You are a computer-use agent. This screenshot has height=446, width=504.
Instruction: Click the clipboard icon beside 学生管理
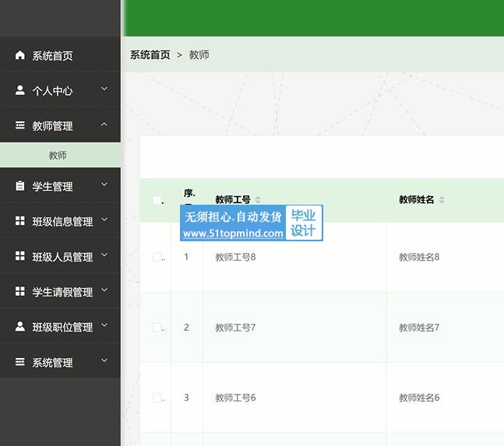click(x=20, y=186)
